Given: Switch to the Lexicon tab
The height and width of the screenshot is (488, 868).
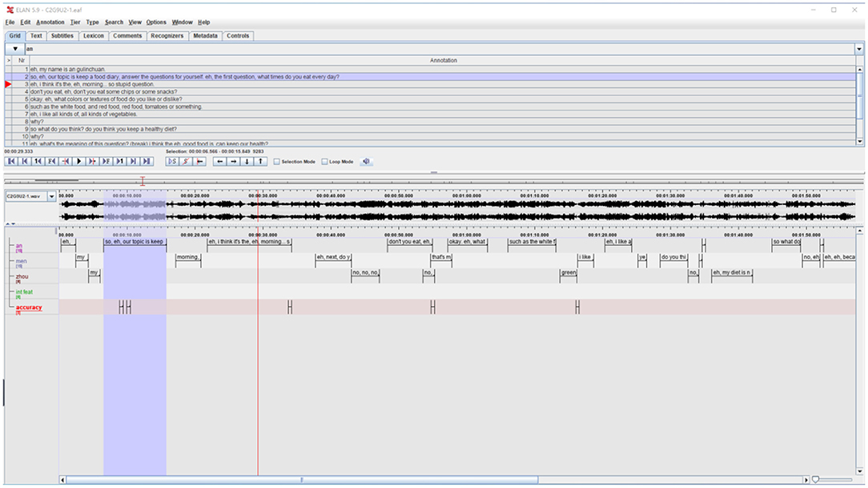Looking at the screenshot, I should tap(94, 35).
